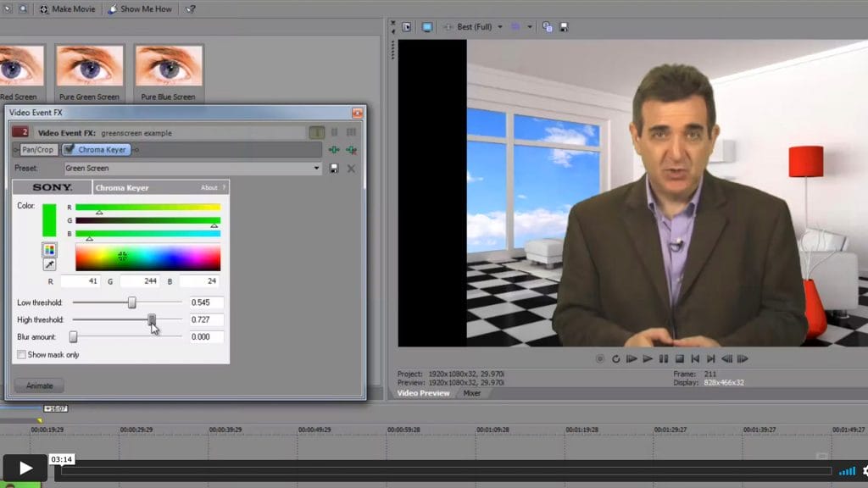Delete the current preset

coord(351,169)
